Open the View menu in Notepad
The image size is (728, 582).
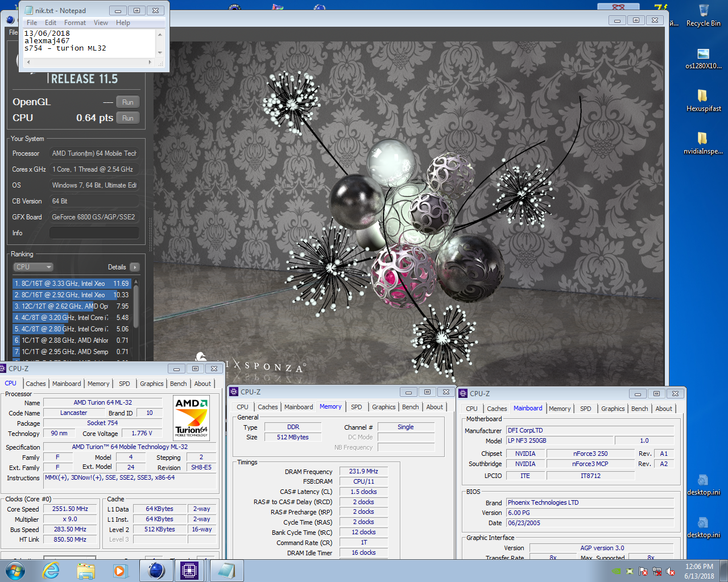click(x=101, y=23)
